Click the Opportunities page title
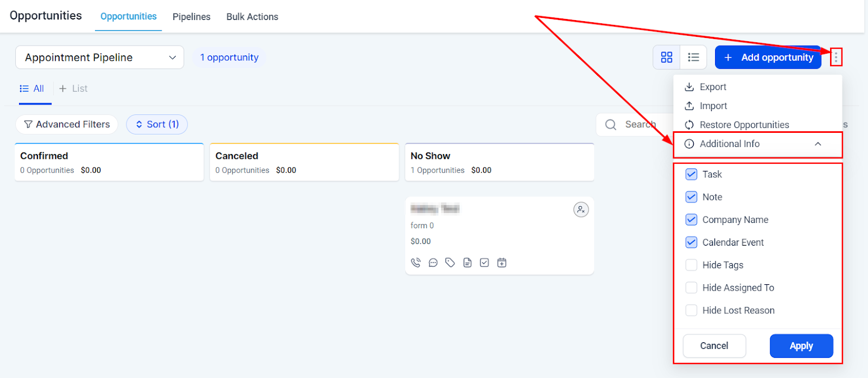 click(46, 16)
